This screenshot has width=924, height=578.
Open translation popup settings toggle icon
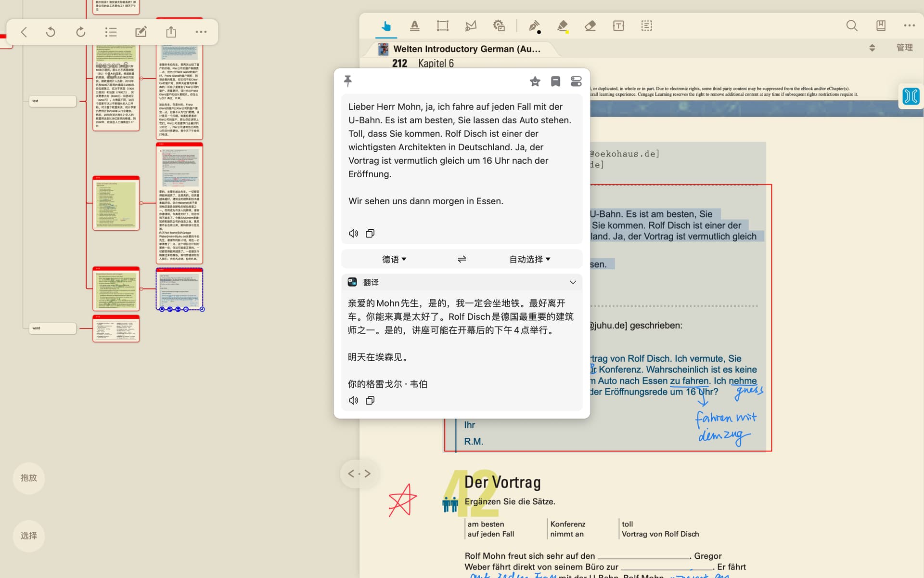576,81
